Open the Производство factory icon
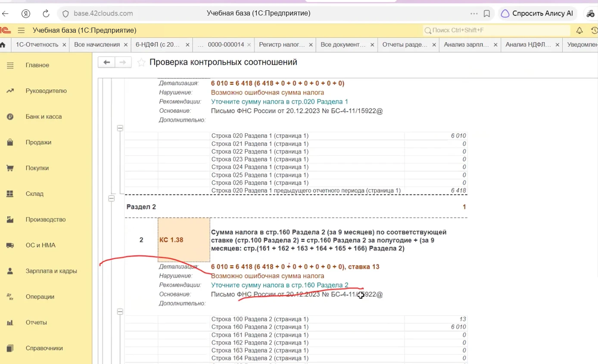The image size is (598, 364). [x=10, y=219]
